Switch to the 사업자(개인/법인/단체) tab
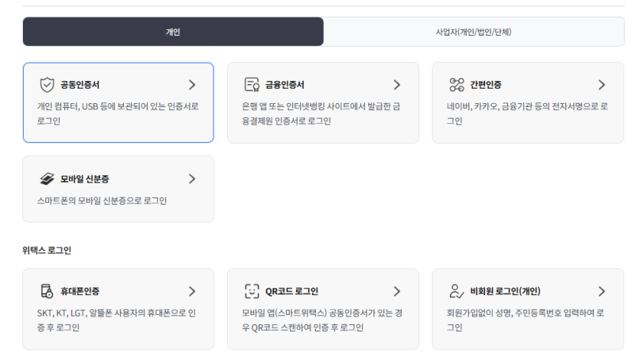The width and height of the screenshot is (635, 364). (x=473, y=32)
